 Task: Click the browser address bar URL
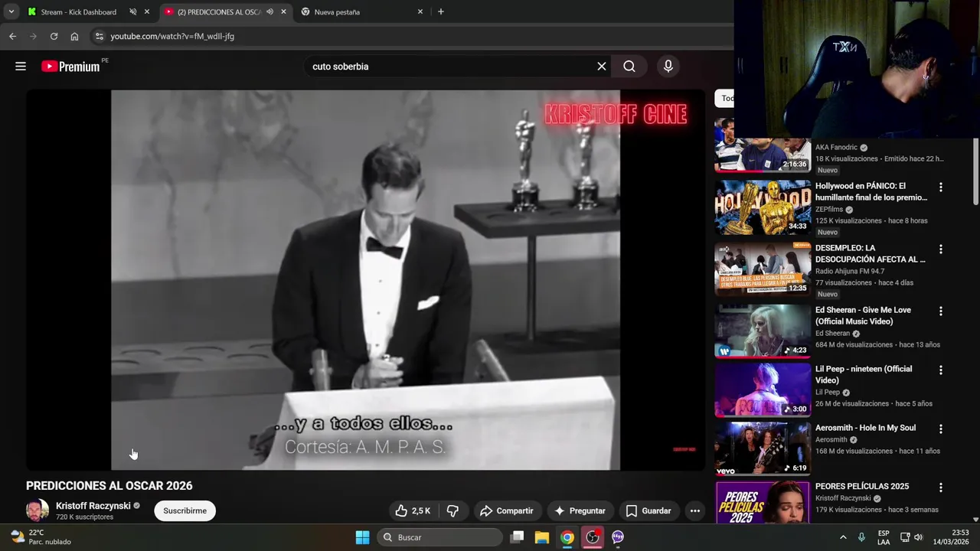point(172,36)
